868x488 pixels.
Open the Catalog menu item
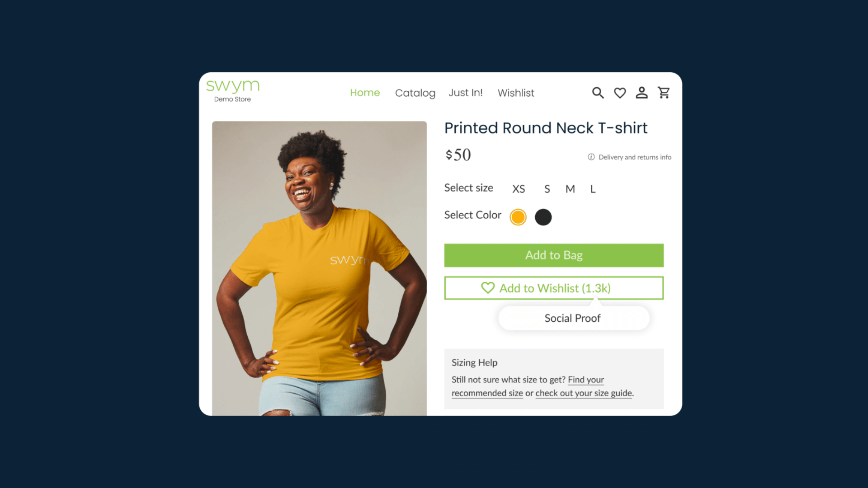415,93
